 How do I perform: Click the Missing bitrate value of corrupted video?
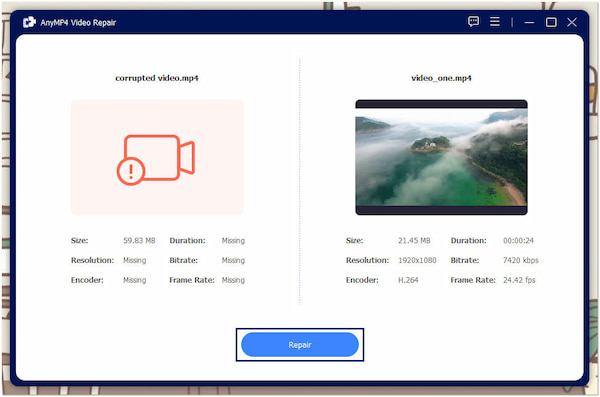tap(233, 260)
